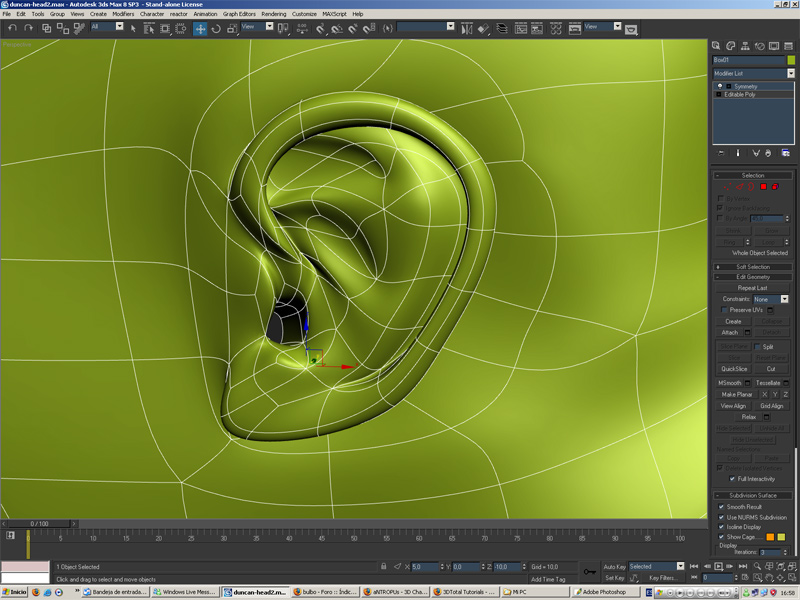Click the By Vertex checkbox

720,198
